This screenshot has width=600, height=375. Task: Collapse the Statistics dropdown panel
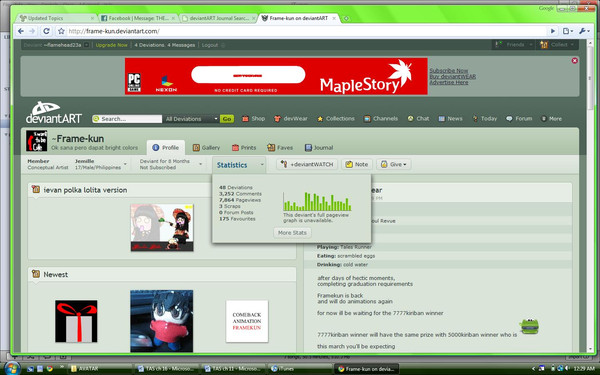(240, 165)
